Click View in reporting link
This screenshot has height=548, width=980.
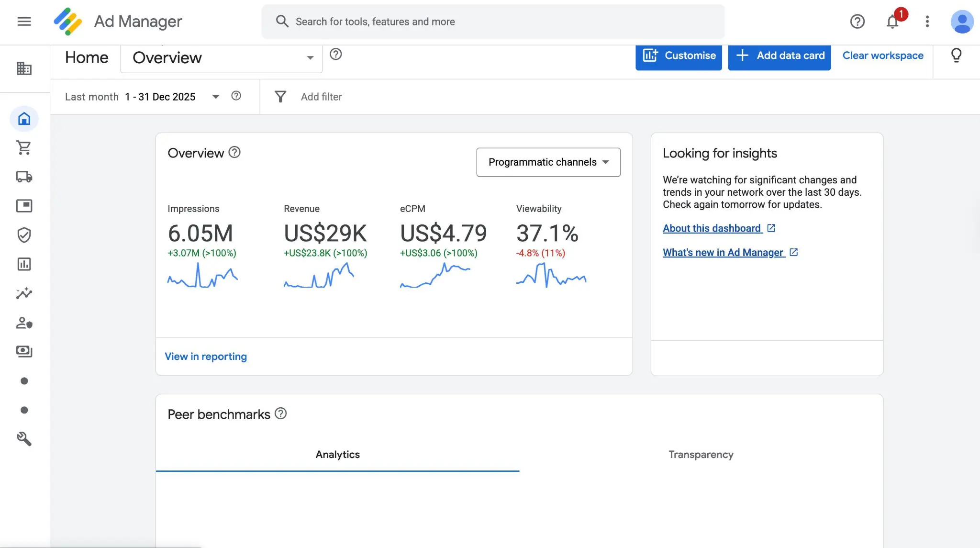(206, 356)
